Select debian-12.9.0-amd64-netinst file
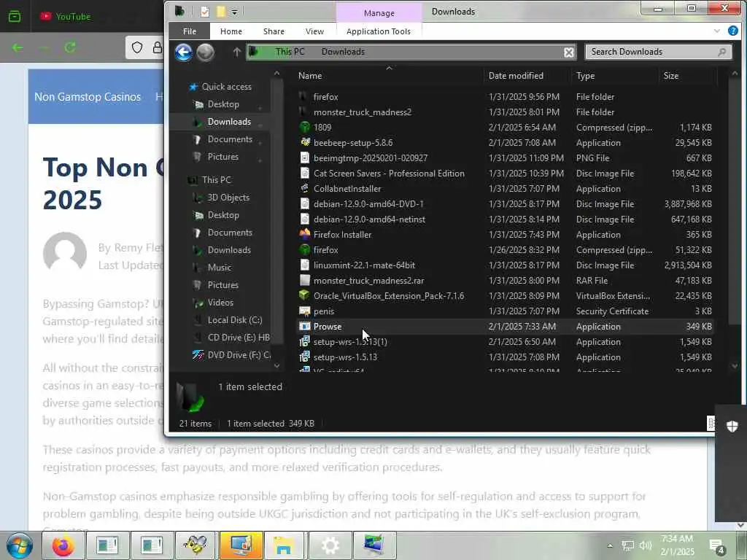This screenshot has width=747, height=560. point(369,219)
